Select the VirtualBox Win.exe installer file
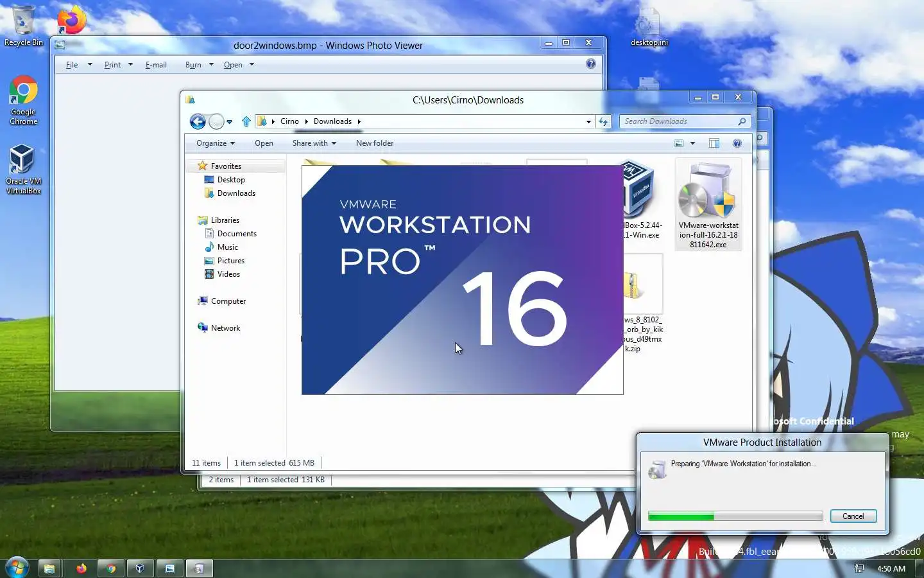This screenshot has width=924, height=578. point(642,200)
